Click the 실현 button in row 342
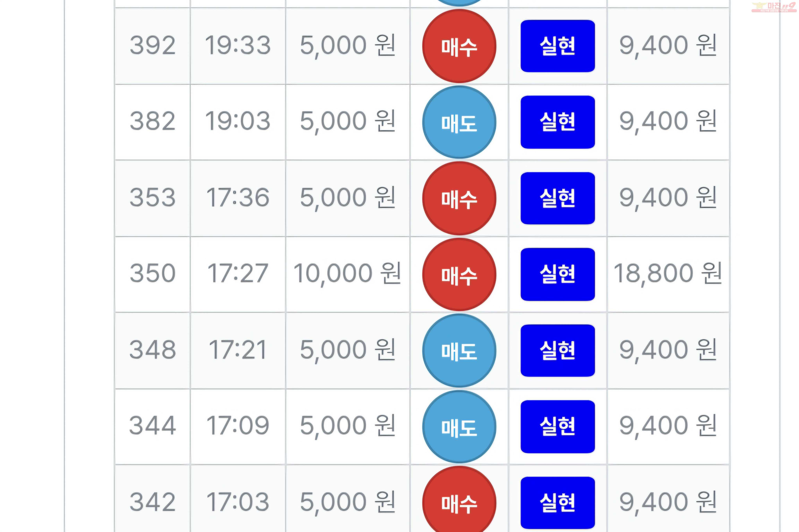Viewport: 799px width, 532px height. (558, 503)
